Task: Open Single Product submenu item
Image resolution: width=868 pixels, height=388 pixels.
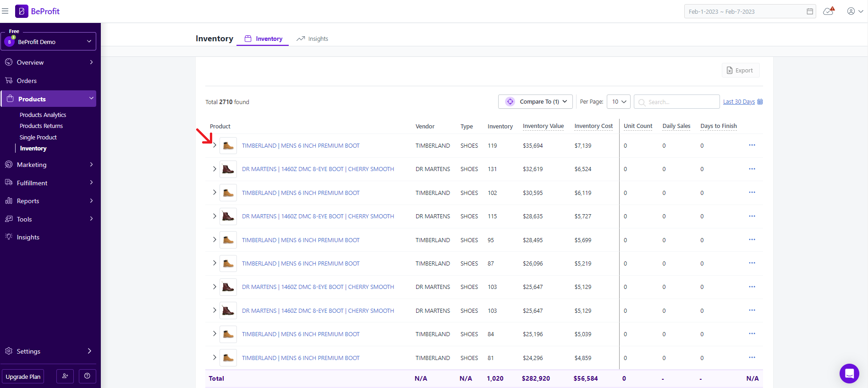Action: coord(38,137)
